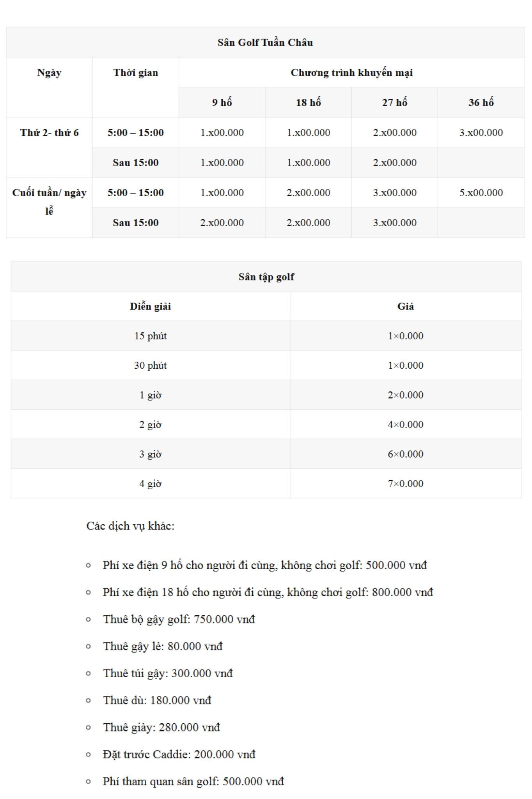Select the Ngày column header
Image resolution: width=532 pixels, height=799 pixels.
point(49,73)
